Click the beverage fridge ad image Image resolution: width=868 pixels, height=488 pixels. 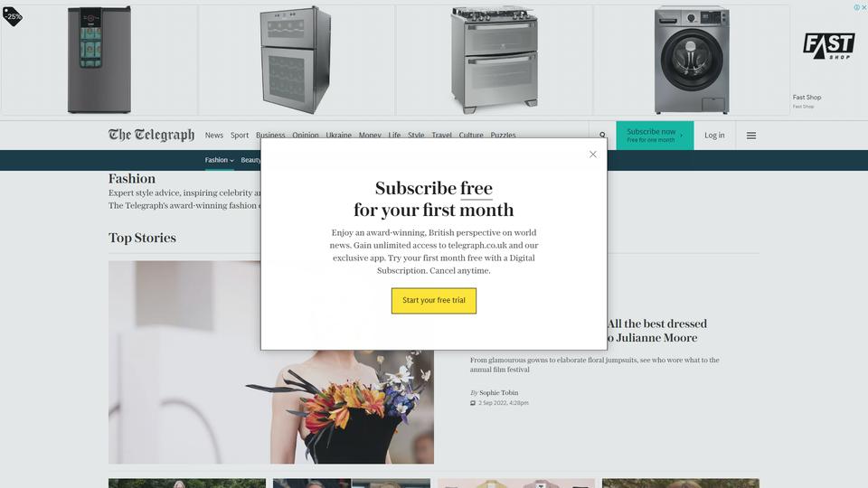coord(99,60)
